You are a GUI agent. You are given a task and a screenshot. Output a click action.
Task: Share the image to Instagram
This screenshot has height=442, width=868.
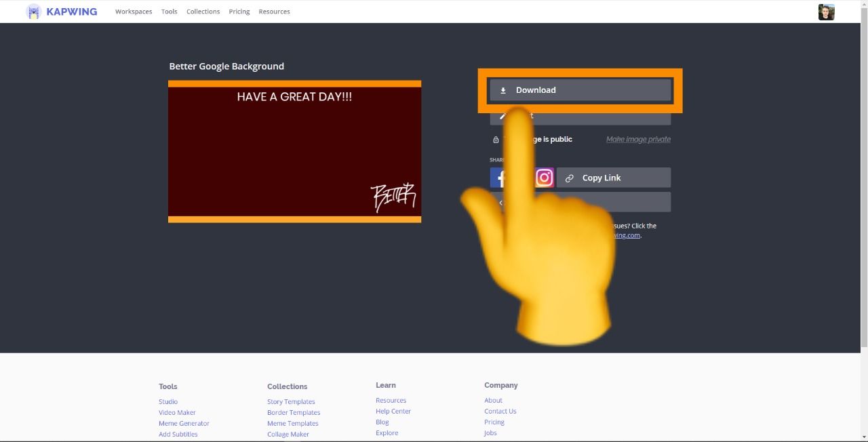544,177
